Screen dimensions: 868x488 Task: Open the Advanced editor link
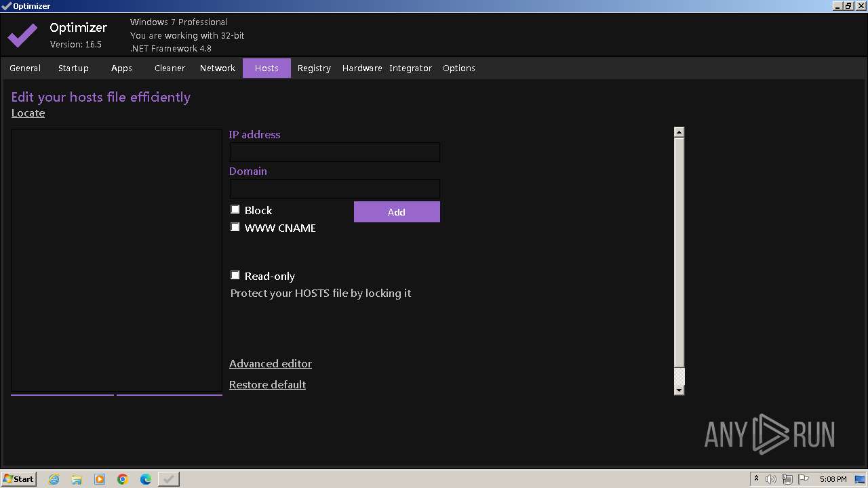[271, 364]
